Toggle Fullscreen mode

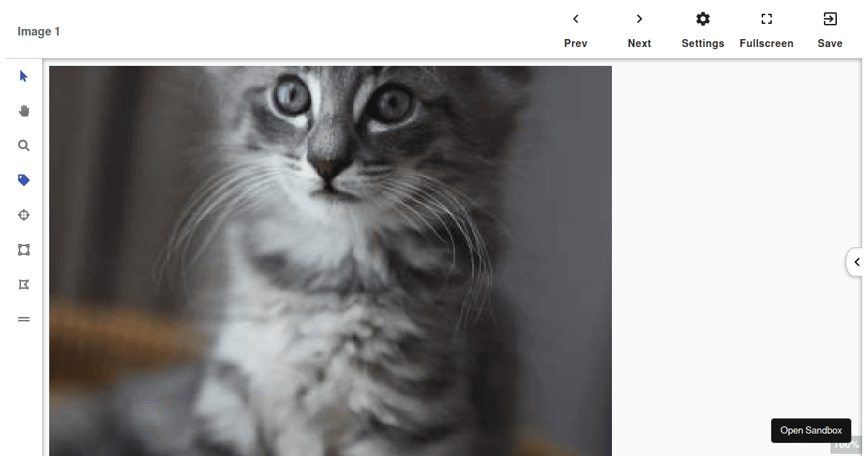(766, 30)
